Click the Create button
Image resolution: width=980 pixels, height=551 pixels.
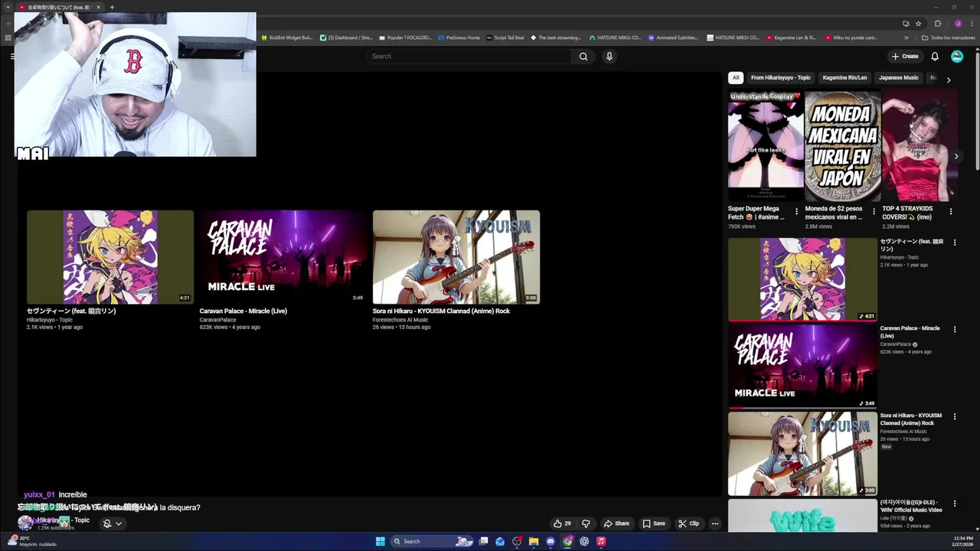tap(905, 56)
